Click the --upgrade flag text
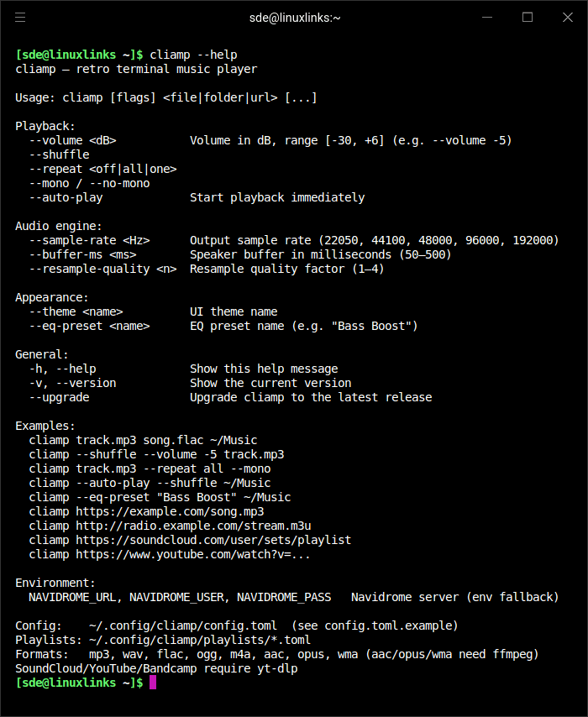588x717 pixels. (x=59, y=397)
